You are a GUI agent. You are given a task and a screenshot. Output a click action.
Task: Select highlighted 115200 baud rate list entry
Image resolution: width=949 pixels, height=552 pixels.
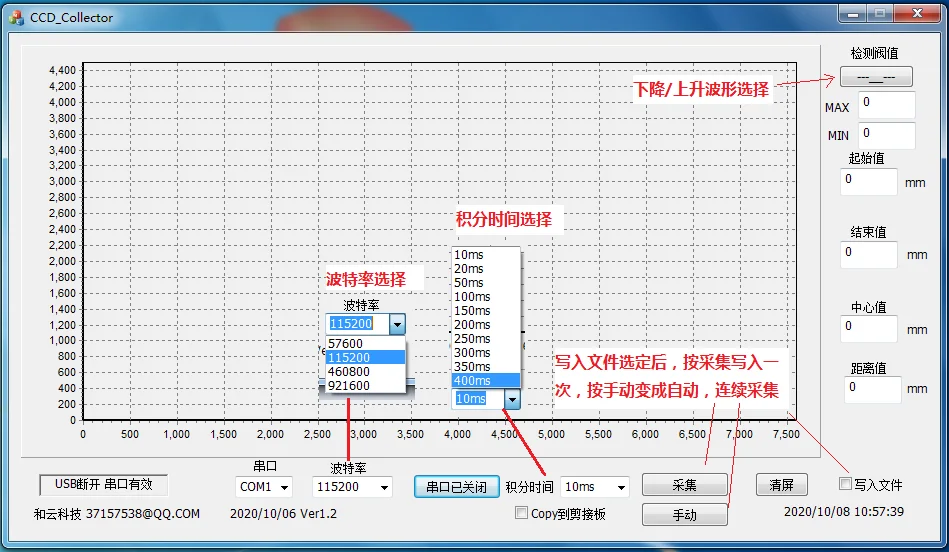(x=366, y=358)
